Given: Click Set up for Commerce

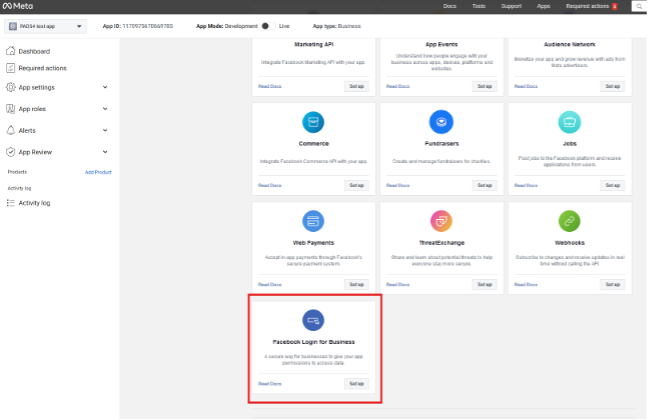Looking at the screenshot, I should coord(356,186).
